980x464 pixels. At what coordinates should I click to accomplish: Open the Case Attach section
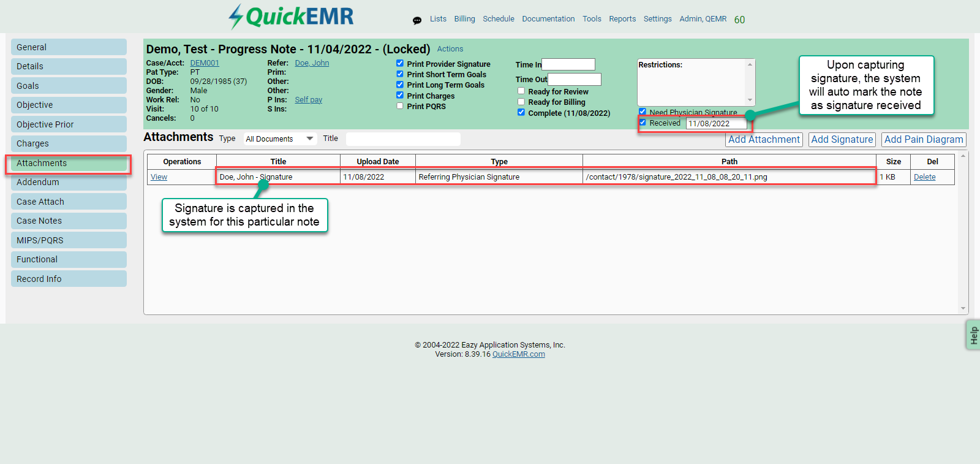click(69, 202)
